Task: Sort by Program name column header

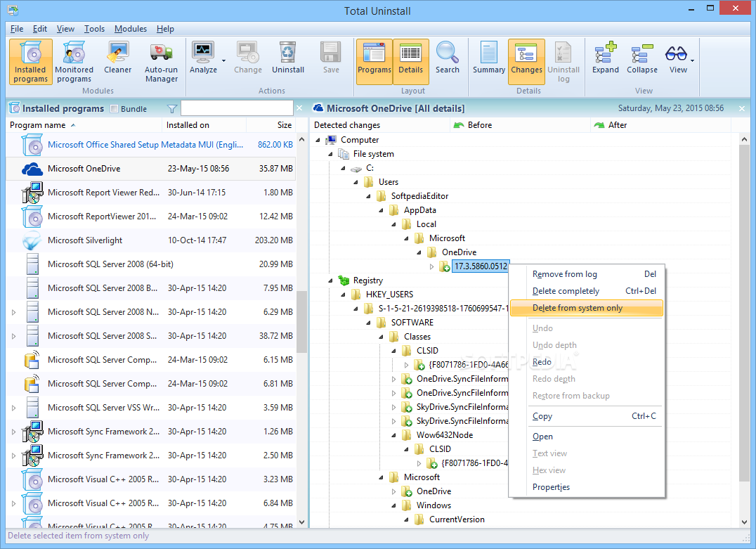Action: pyautogui.click(x=84, y=125)
